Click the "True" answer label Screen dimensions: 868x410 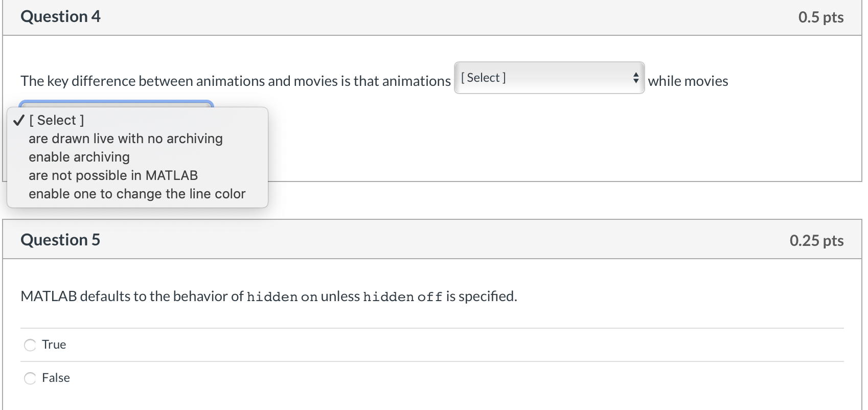(54, 345)
